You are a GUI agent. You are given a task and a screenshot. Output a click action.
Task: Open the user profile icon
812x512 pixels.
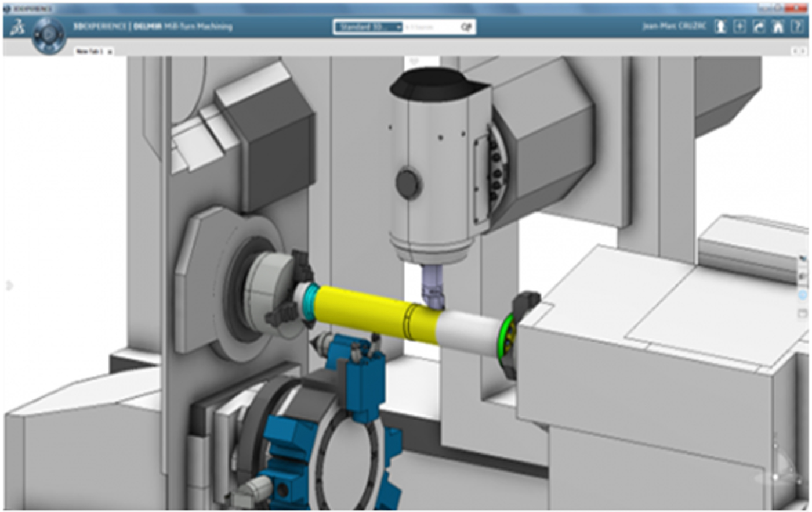[x=720, y=27]
